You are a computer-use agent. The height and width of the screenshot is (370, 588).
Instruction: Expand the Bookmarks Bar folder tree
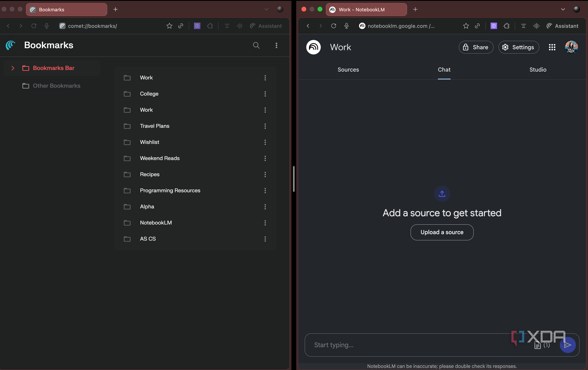click(13, 68)
